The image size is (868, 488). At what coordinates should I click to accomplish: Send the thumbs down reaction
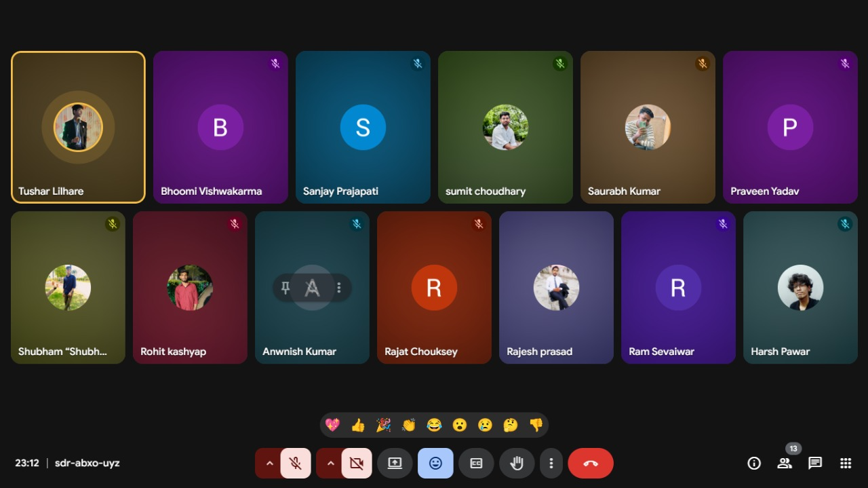536,426
